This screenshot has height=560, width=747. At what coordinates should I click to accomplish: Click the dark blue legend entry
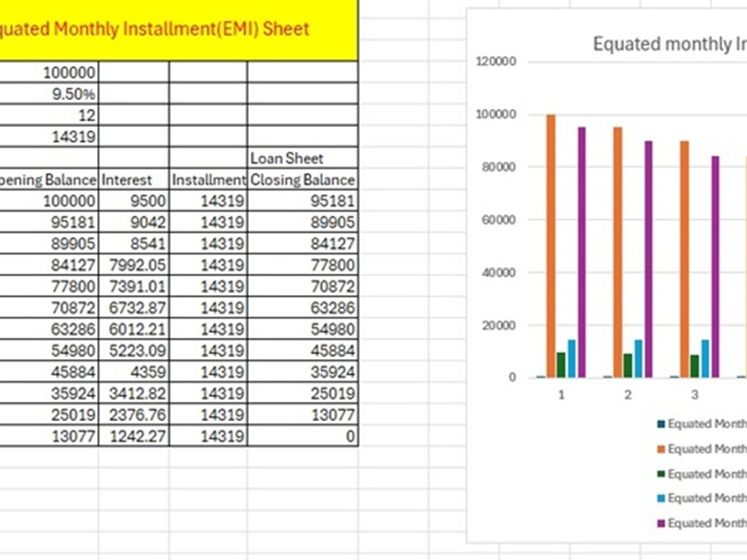(x=702, y=424)
